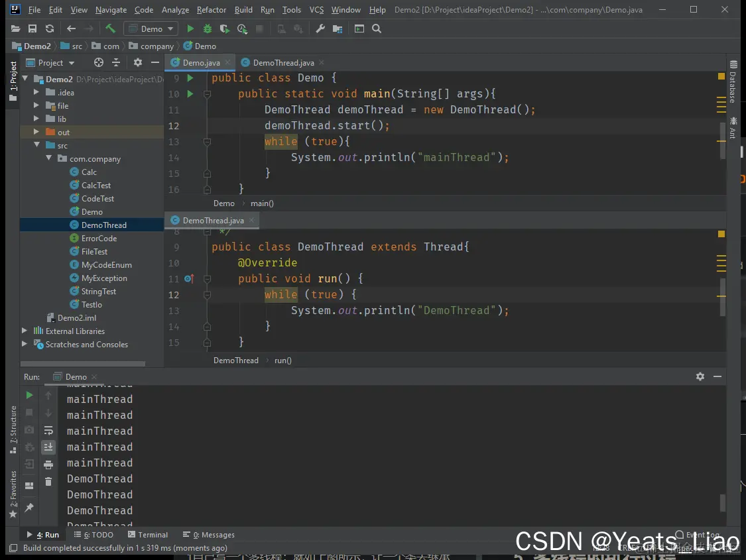Select MyCodeEnum in project tree
The height and width of the screenshot is (560, 746).
[106, 265]
